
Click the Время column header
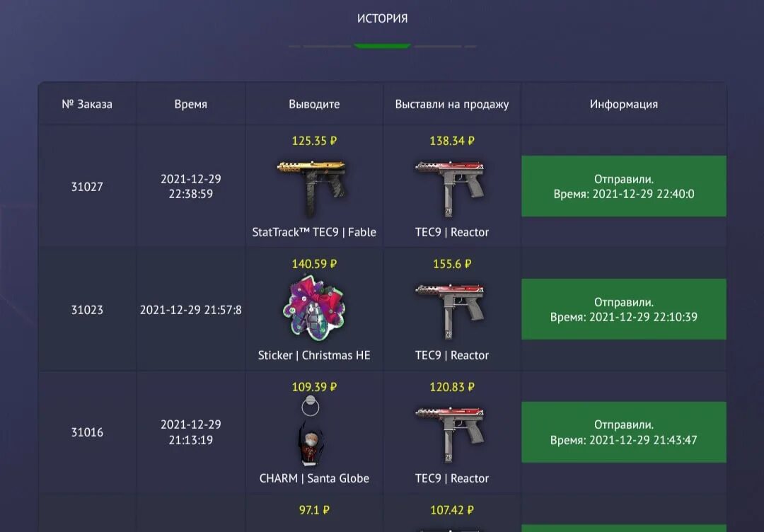click(190, 104)
